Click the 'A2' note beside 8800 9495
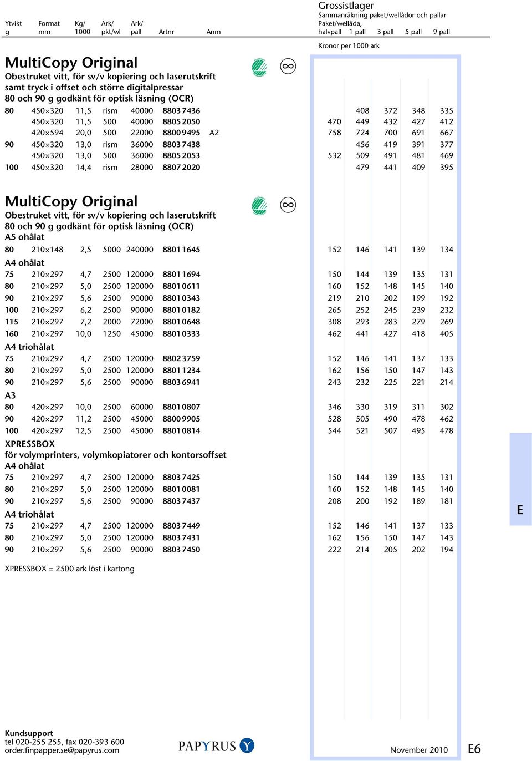 [x=214, y=133]
